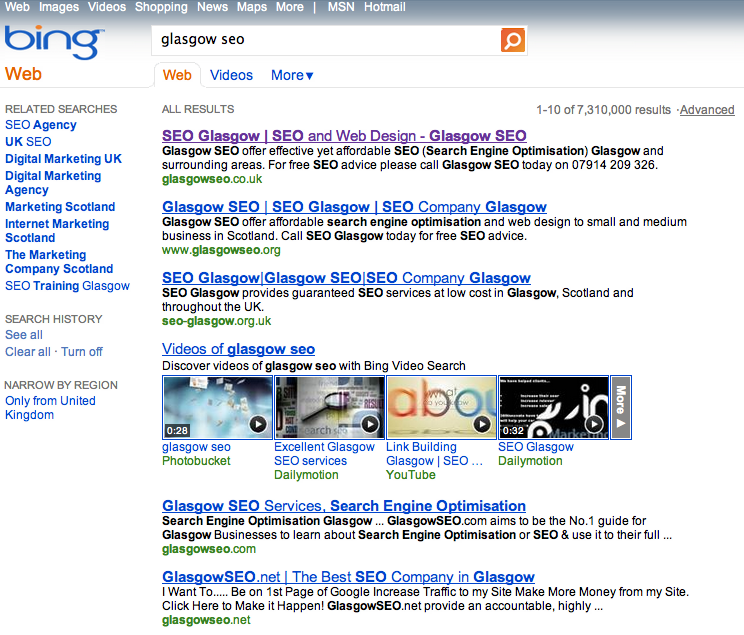The width and height of the screenshot is (744, 635).
Task: Open 'Glasgow SEO | SEO Glasgow | SEO Company' result
Action: (354, 207)
